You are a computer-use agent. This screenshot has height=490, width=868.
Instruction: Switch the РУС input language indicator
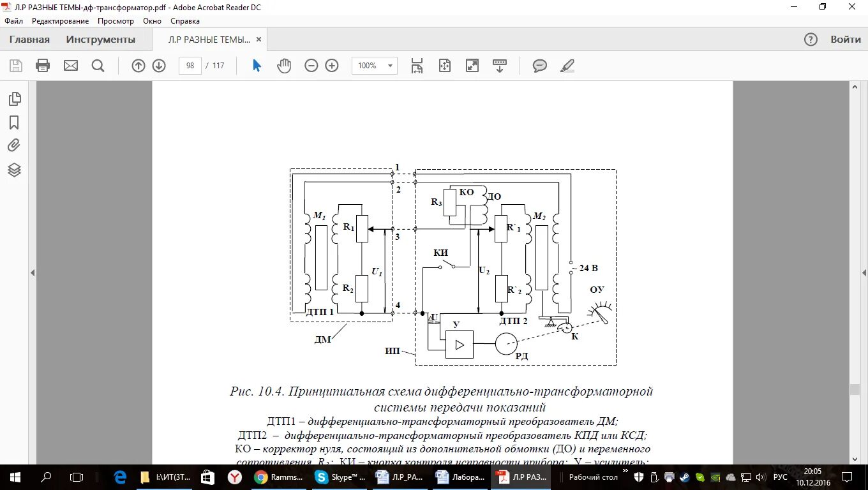781,477
